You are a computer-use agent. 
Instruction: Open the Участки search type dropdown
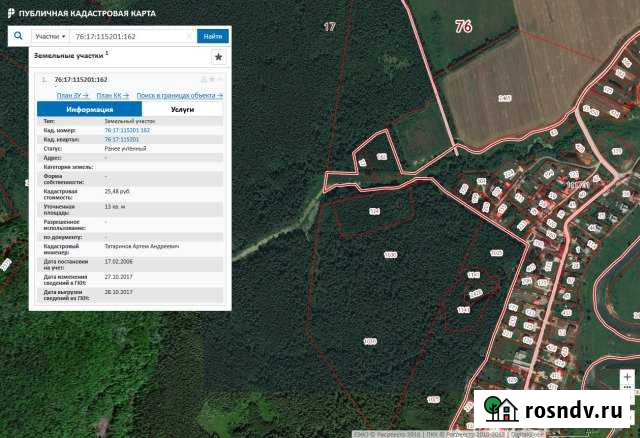tap(49, 36)
